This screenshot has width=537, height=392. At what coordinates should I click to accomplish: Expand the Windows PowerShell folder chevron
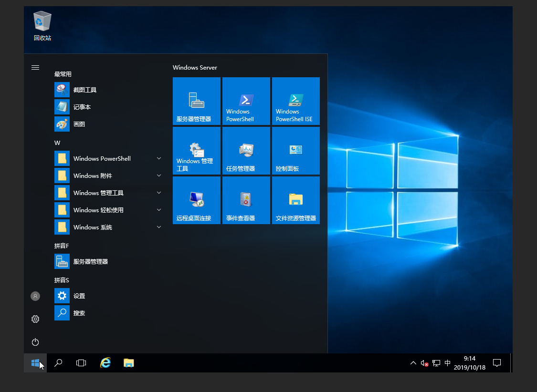pos(159,158)
